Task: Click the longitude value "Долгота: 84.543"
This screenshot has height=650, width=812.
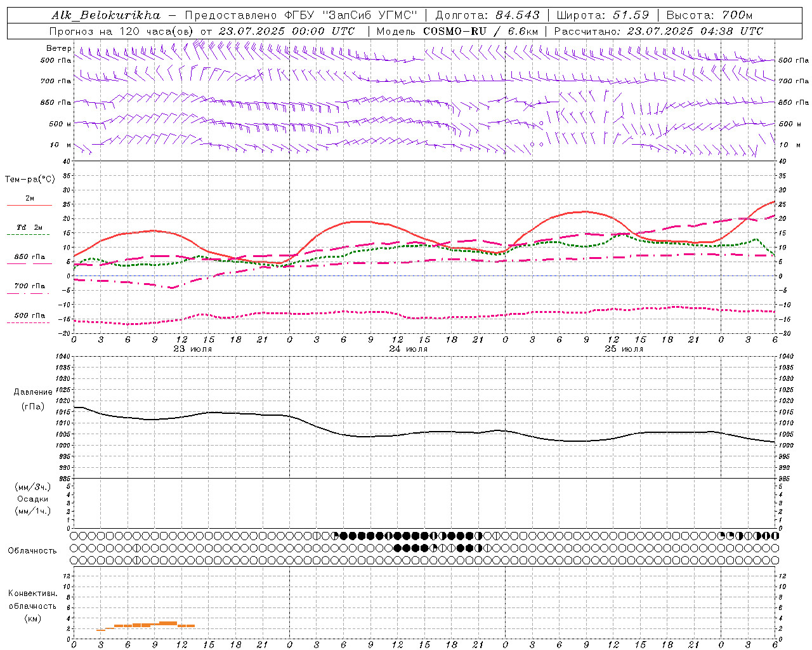Action: point(487,15)
